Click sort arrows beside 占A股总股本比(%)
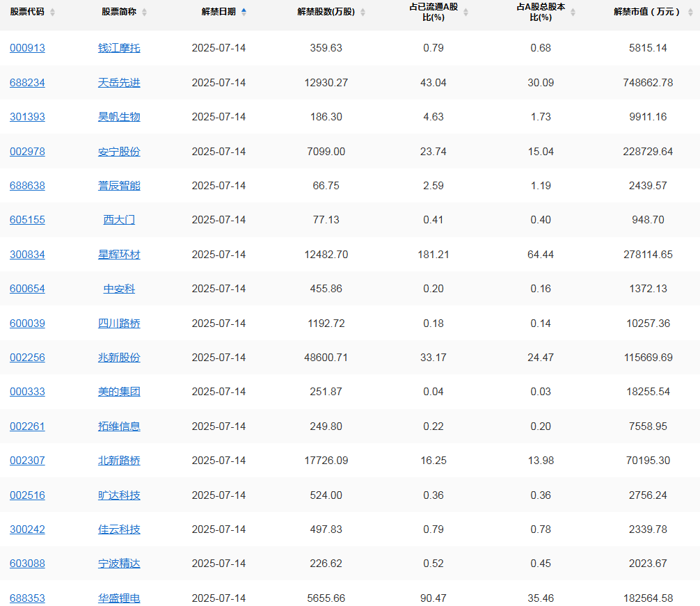The height and width of the screenshot is (606, 700). pos(573,12)
